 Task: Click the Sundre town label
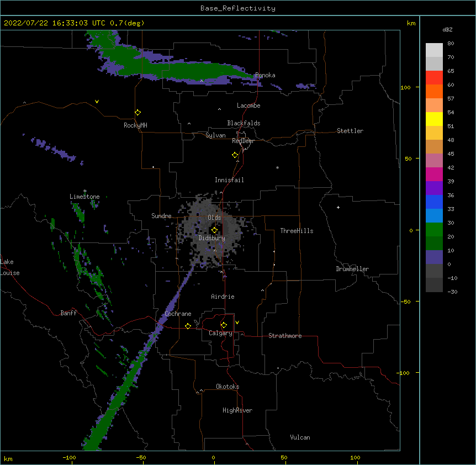coord(161,216)
